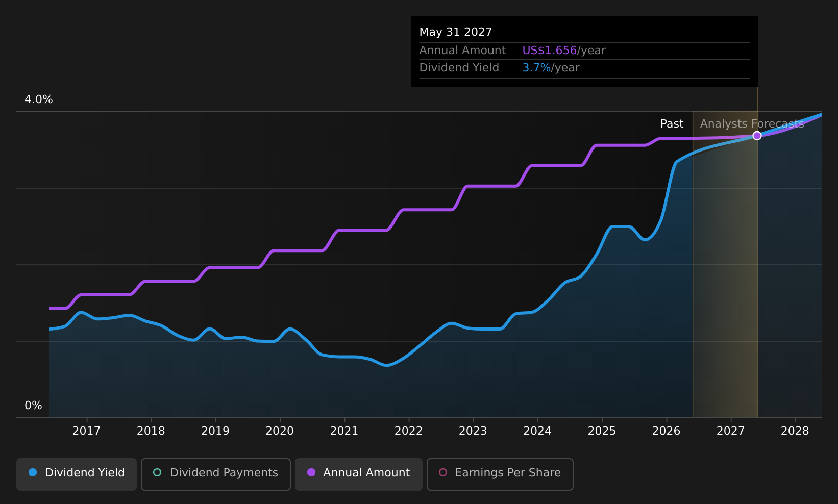Click the 2026 x-axis label
Image resolution: width=838 pixels, height=504 pixels.
tap(667, 431)
